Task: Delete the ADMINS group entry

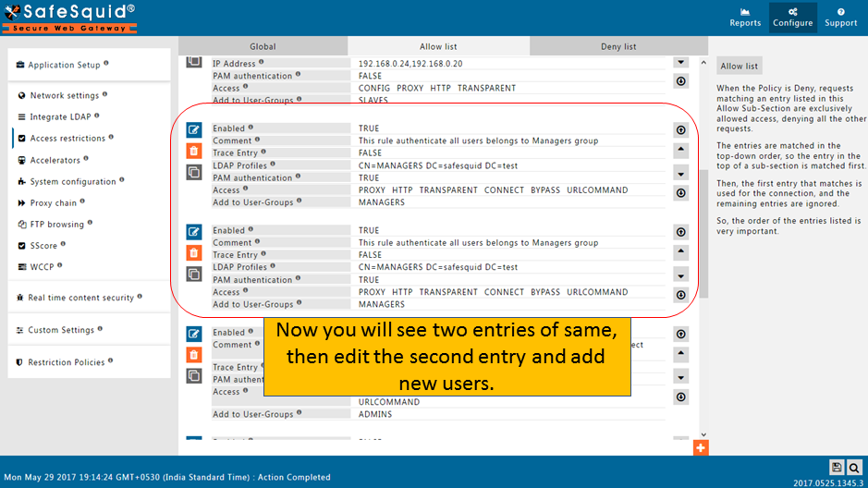Action: click(x=194, y=355)
